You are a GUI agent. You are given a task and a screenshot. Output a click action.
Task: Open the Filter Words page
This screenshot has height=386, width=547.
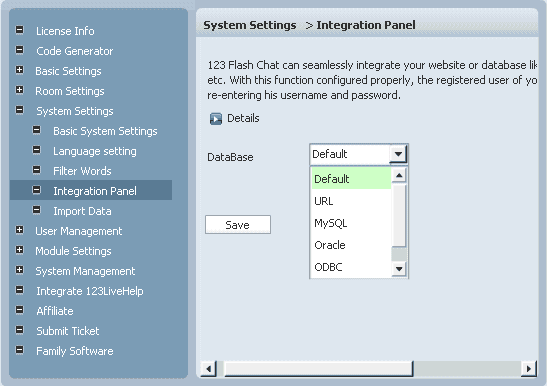pos(82,171)
